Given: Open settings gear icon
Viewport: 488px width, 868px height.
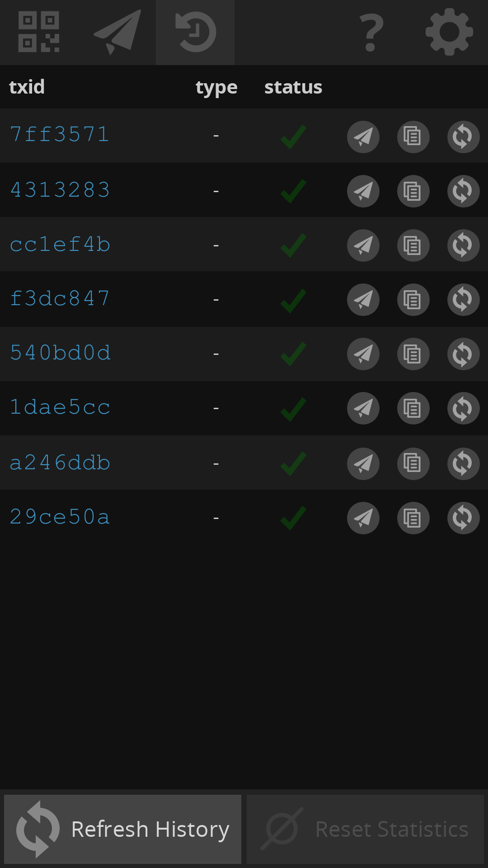Looking at the screenshot, I should (449, 32).
